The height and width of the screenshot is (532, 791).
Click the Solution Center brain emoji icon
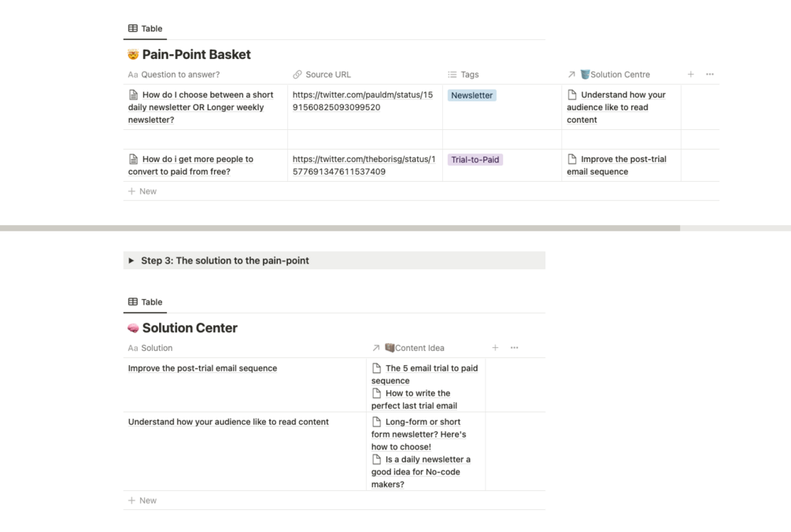point(133,328)
